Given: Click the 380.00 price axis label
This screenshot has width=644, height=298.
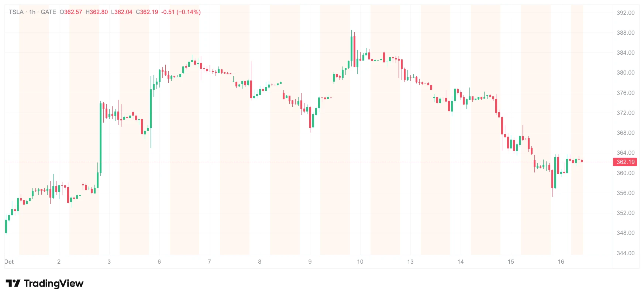Looking at the screenshot, I should [x=626, y=72].
